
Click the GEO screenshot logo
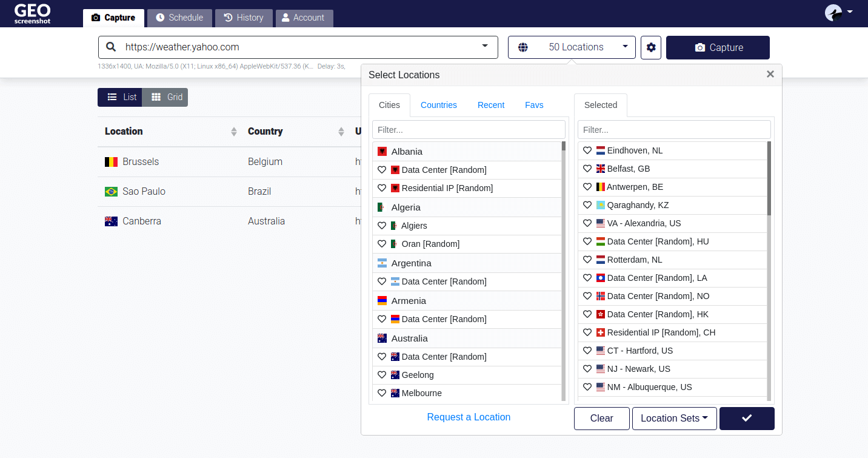[33, 13]
